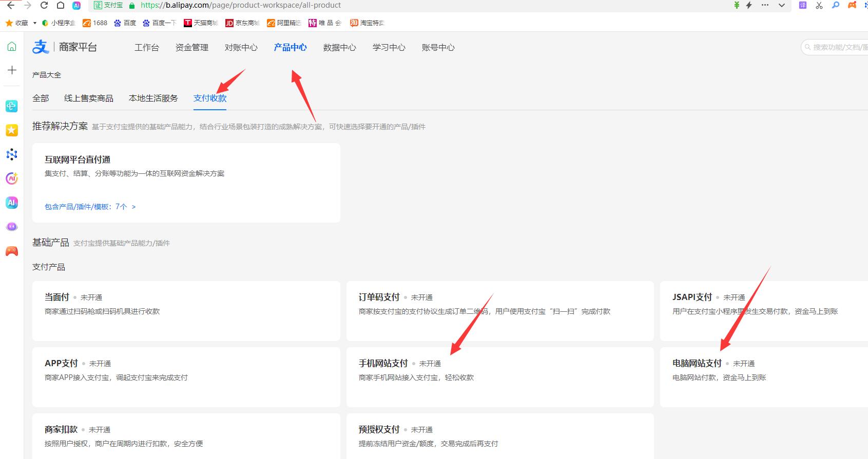The width and height of the screenshot is (868, 459).
Task: Open the yellow star favorites sidebar icon
Action: pyautogui.click(x=12, y=130)
